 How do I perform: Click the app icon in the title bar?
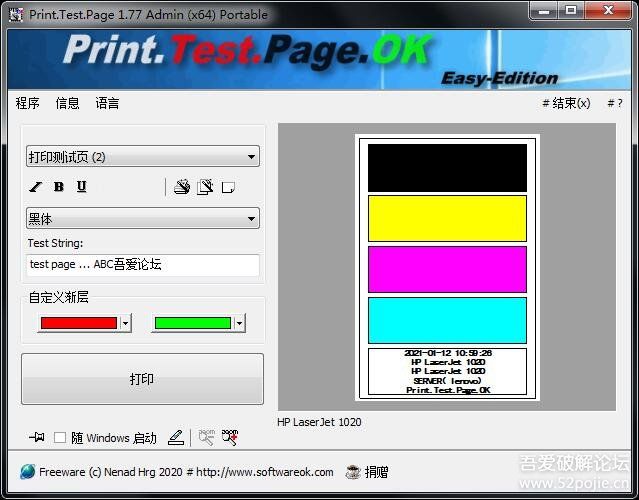coord(16,15)
